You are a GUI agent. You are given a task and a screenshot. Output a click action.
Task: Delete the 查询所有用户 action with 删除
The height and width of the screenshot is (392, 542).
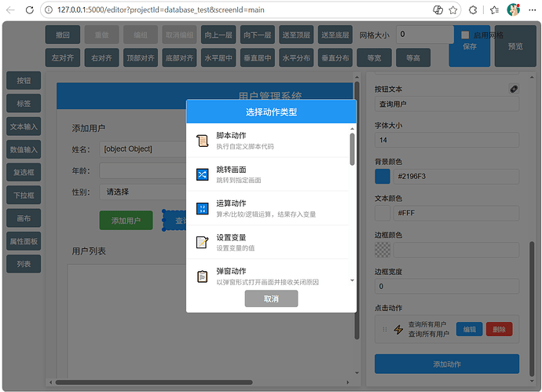click(x=499, y=329)
